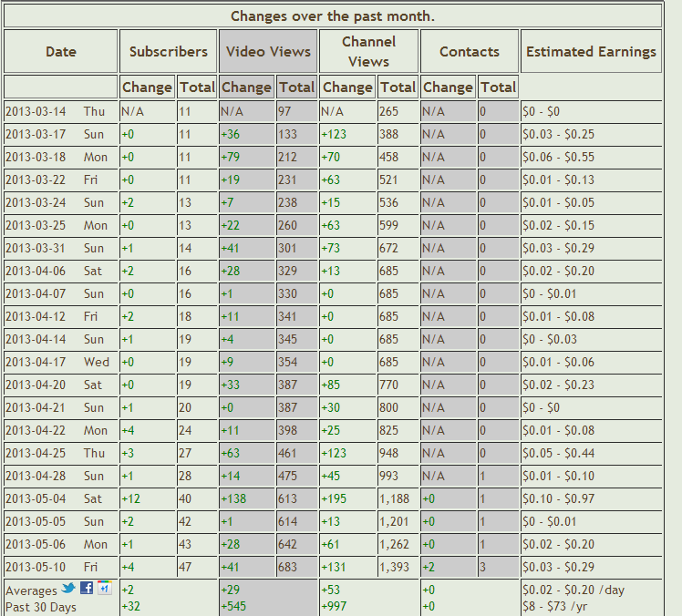Click channel views change value +131
The height and width of the screenshot is (616, 682).
click(334, 567)
